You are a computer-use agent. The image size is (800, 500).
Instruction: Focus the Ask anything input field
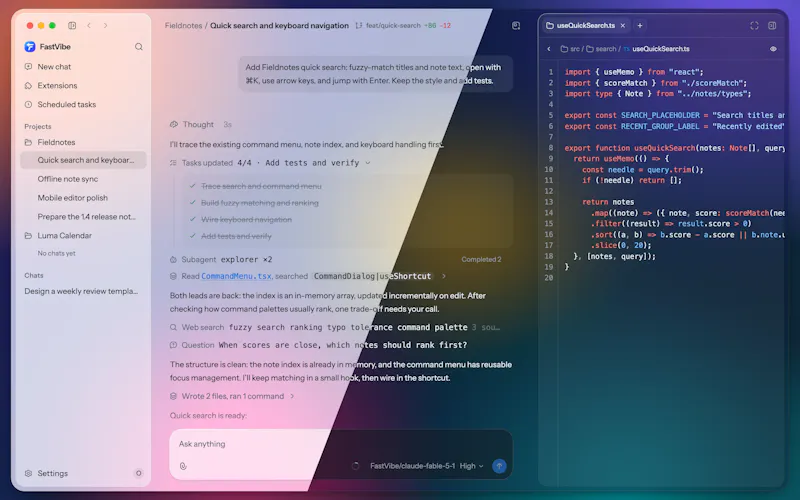pyautogui.click(x=341, y=444)
